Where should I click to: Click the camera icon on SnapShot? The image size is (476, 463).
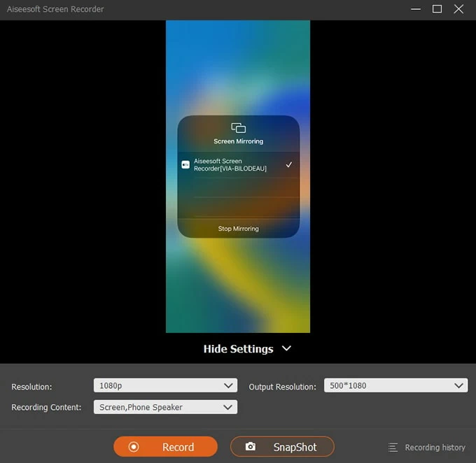coord(250,447)
